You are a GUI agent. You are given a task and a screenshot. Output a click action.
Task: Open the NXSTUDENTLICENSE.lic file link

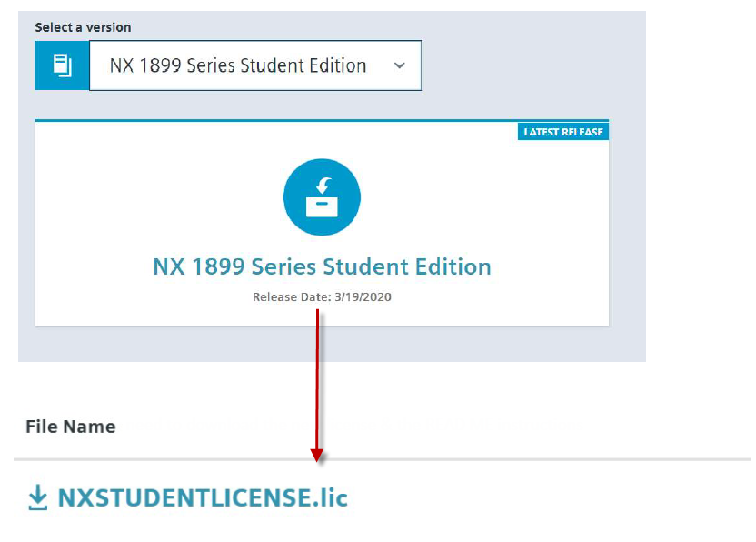pyautogui.click(x=202, y=497)
